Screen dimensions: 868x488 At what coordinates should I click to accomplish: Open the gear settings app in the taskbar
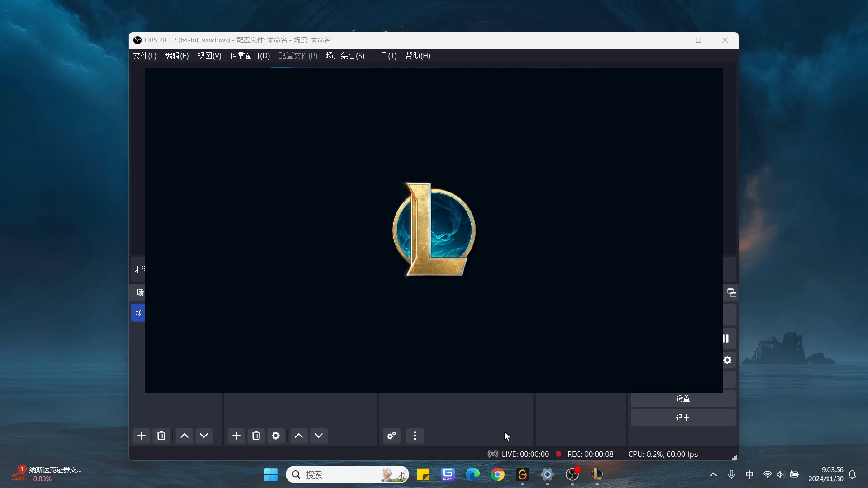coord(547,474)
